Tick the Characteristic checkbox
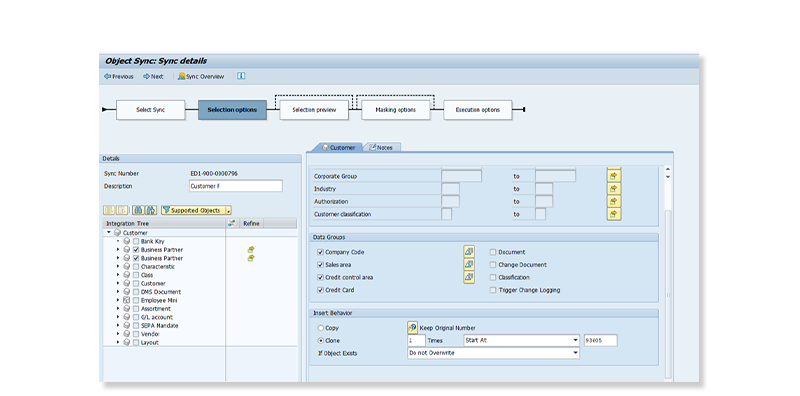The height and width of the screenshot is (396, 800). click(136, 266)
